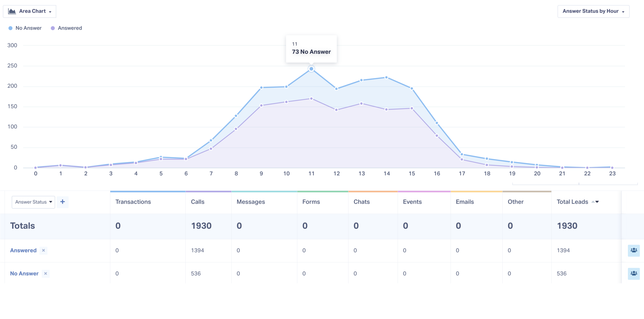Image resolution: width=644 pixels, height=319 pixels.
Task: Select the Transactions column header
Action: click(x=133, y=202)
